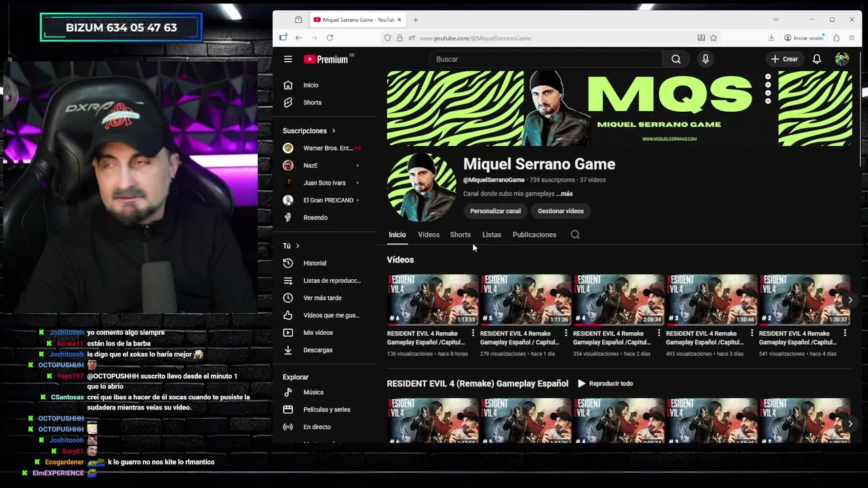Open El Gran PREICANO subscription
The height and width of the screenshot is (488, 868).
click(x=330, y=200)
